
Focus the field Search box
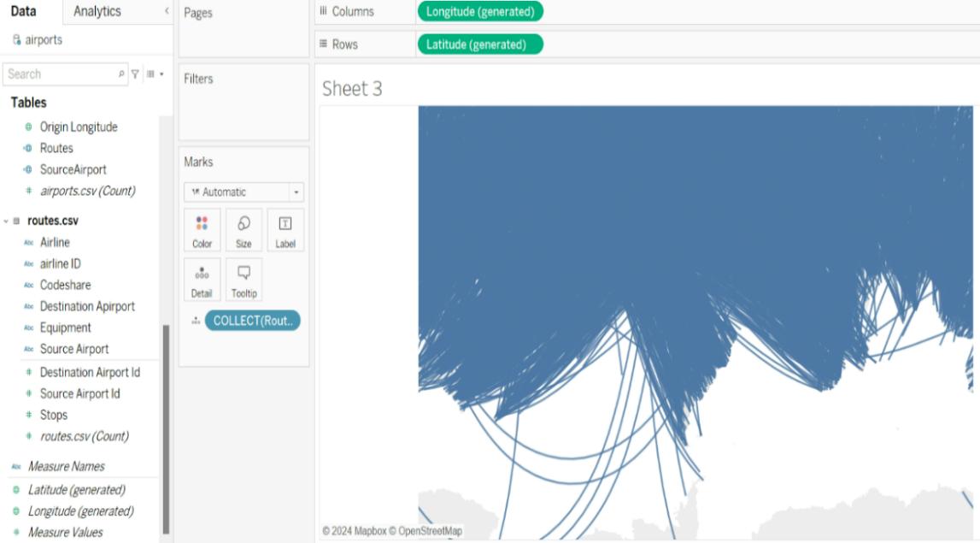(x=65, y=74)
